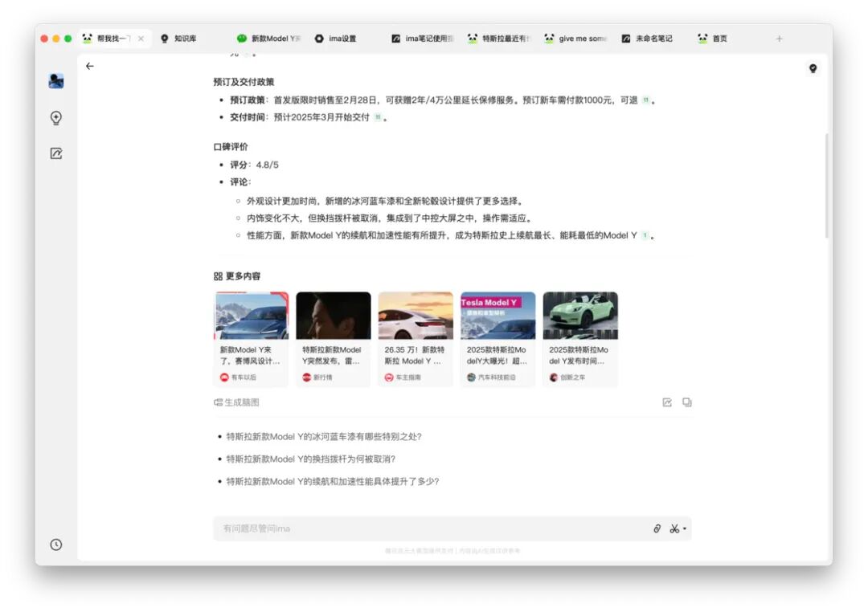
Task: Open the 2025款特斯拉Model Y发布时间 card thumbnail
Action: click(580, 316)
